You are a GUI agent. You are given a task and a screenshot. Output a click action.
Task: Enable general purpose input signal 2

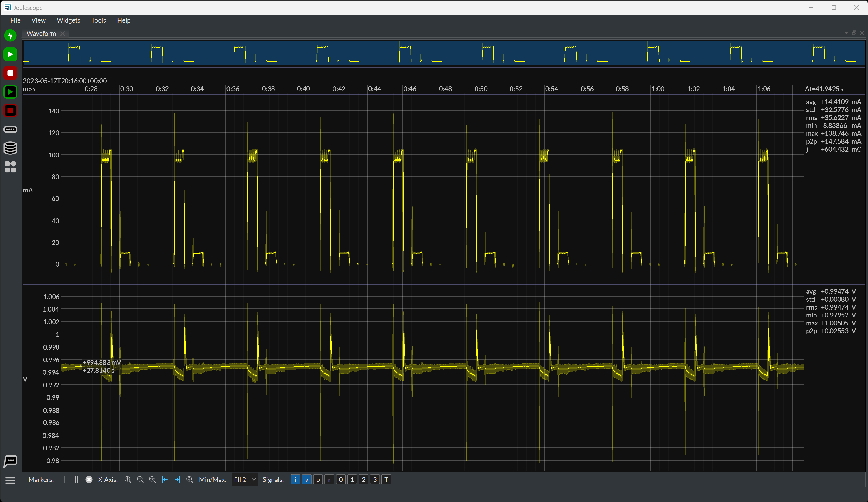(x=363, y=480)
